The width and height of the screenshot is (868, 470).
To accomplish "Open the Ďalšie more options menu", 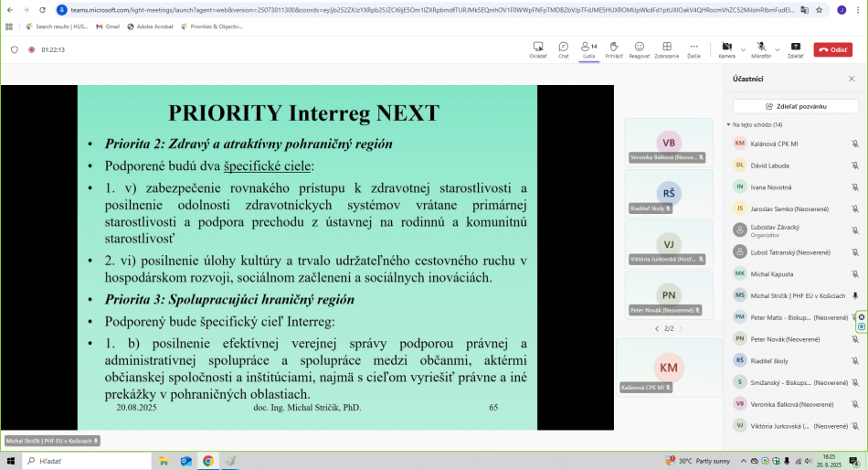I will point(694,48).
